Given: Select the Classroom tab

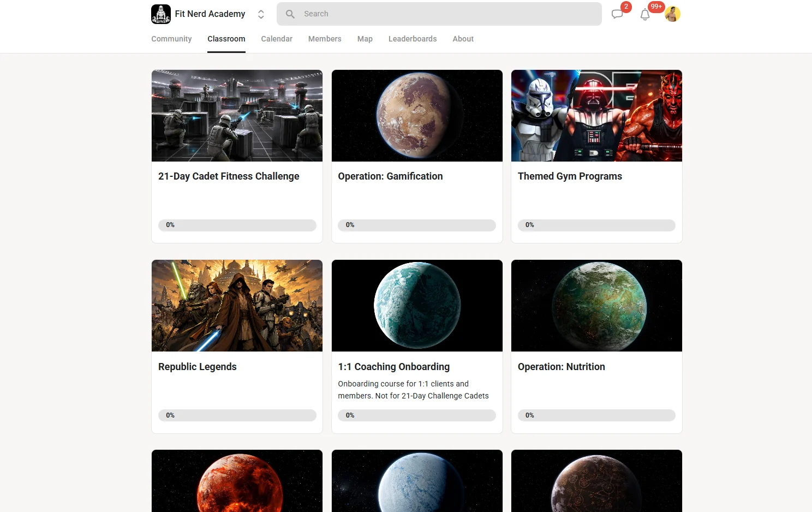Looking at the screenshot, I should [226, 39].
